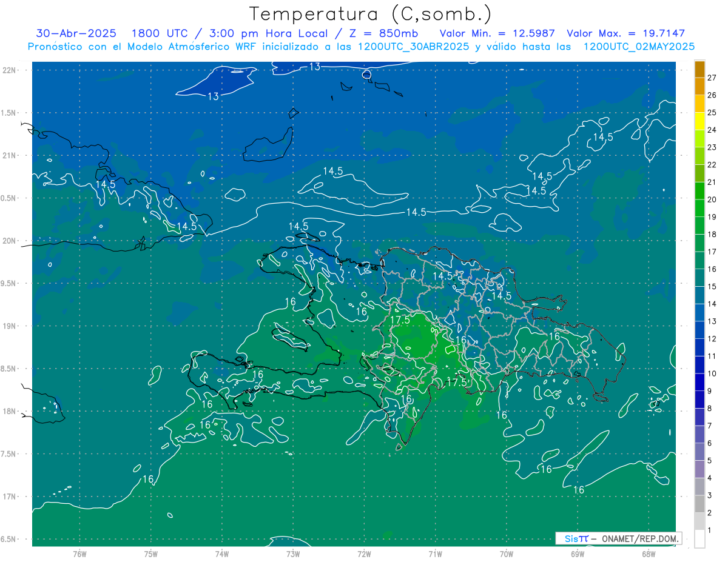728x562 pixels.
Task: Click the longitude label "69W"
Action: (577, 554)
